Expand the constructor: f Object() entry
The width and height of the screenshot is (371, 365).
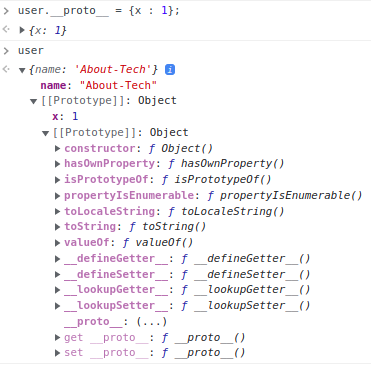click(57, 148)
